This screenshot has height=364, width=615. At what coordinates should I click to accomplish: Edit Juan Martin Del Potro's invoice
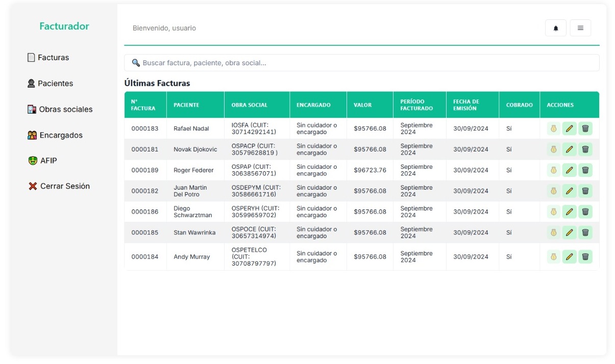click(x=569, y=191)
